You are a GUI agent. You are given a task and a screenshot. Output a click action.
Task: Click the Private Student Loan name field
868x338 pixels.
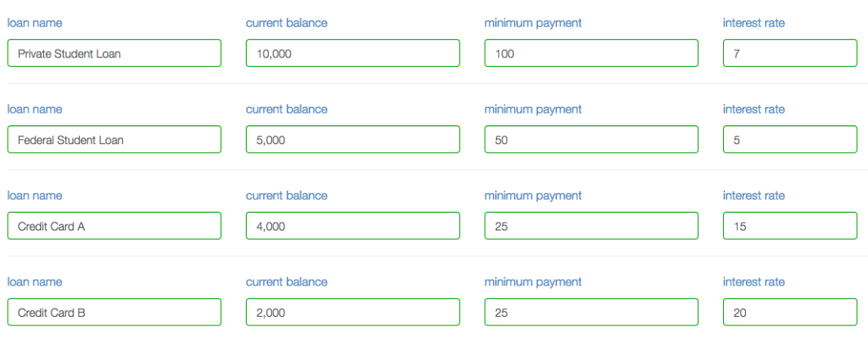point(114,53)
